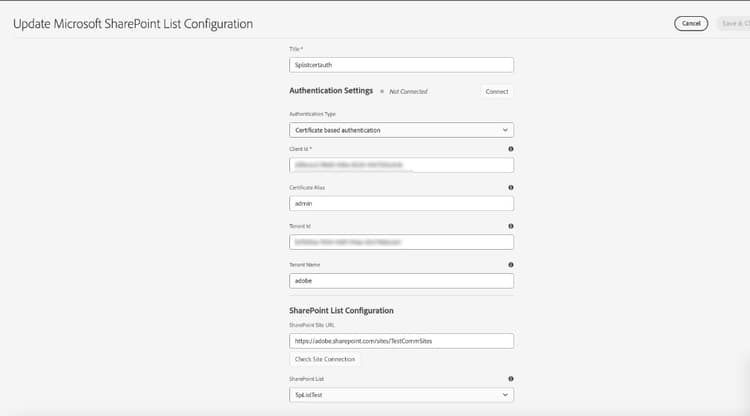Viewport: 750px width, 416px height.
Task: Click the info icon next to Client Id
Action: [x=511, y=149]
